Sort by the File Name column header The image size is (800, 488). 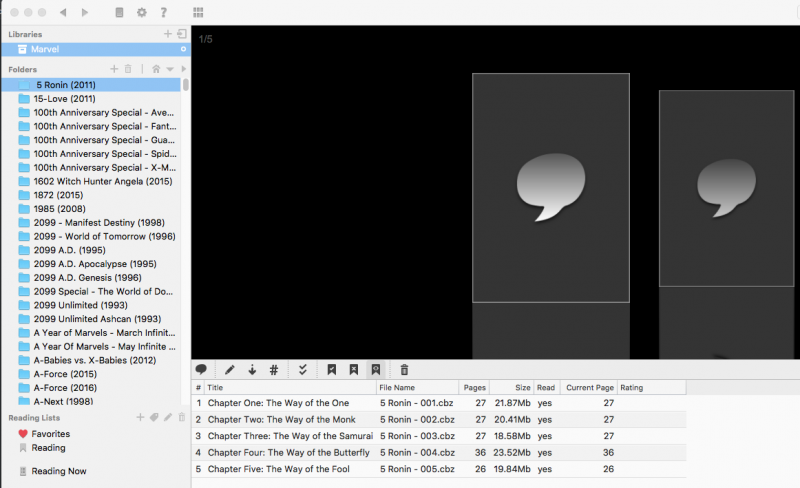pos(417,387)
